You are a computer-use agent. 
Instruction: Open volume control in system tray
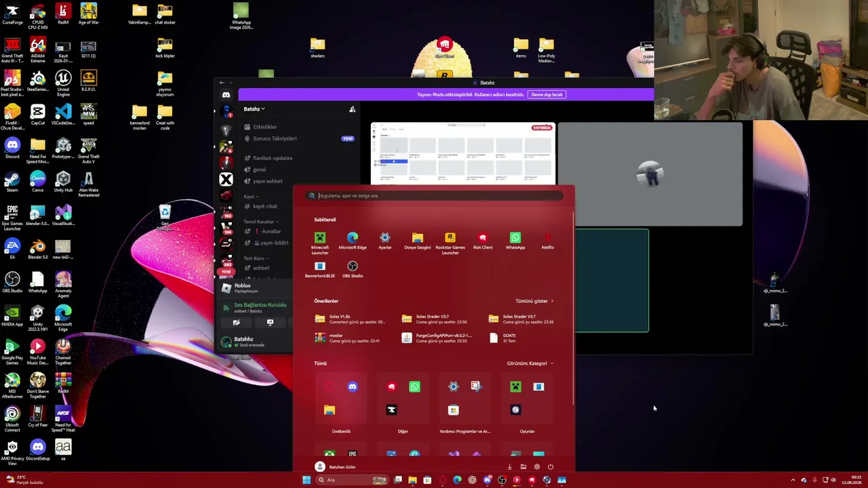click(x=833, y=480)
